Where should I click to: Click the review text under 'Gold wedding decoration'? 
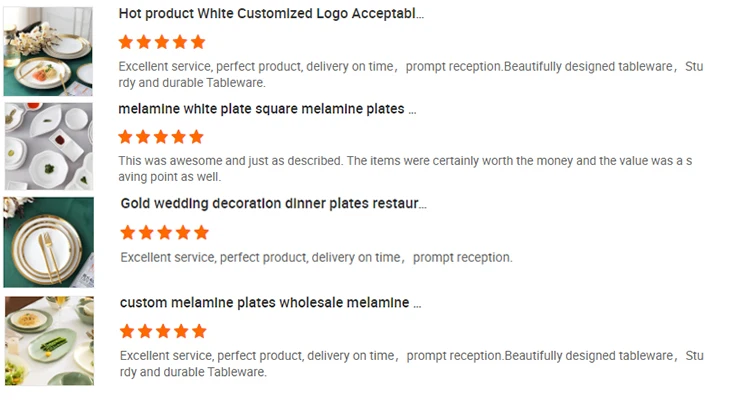click(316, 258)
